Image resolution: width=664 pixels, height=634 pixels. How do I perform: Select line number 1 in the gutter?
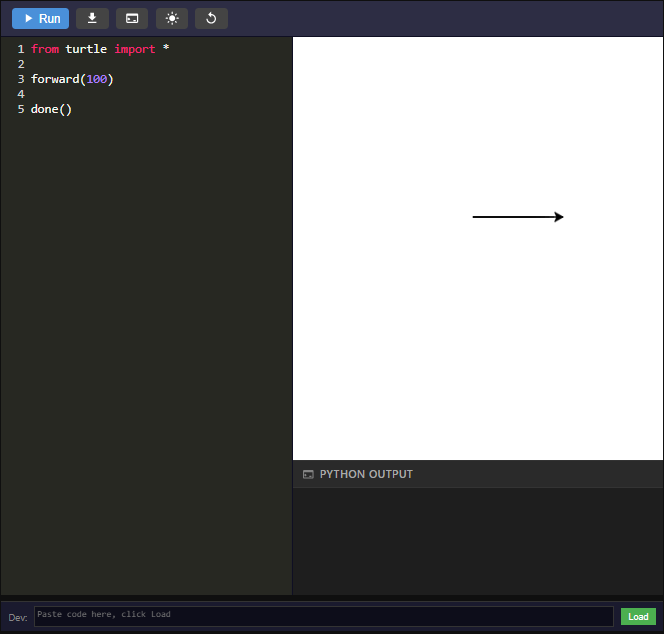click(20, 49)
